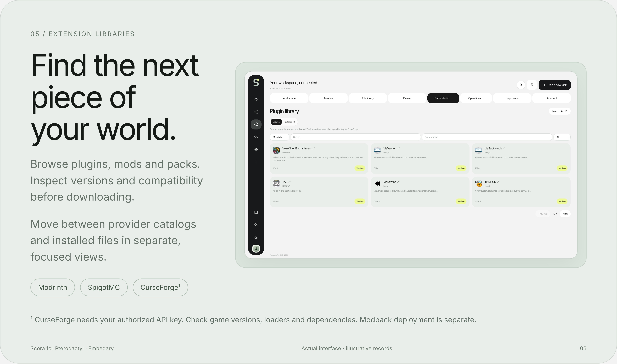
Task: Expand the Game studio dropdown tab
Action: click(x=443, y=98)
